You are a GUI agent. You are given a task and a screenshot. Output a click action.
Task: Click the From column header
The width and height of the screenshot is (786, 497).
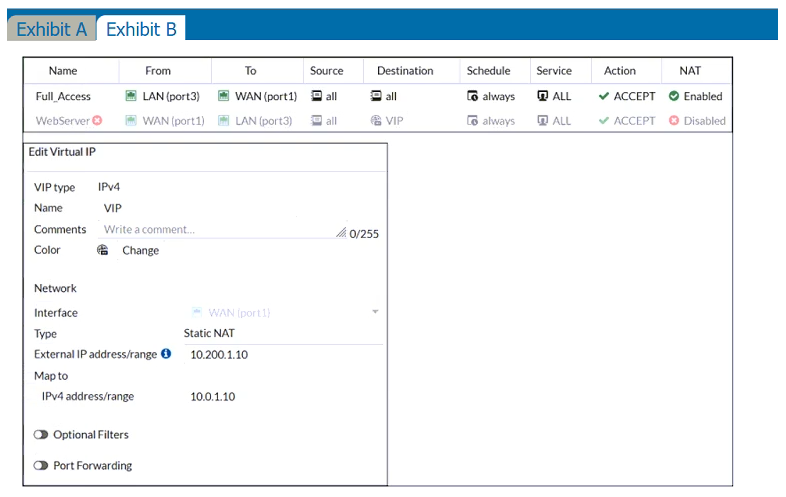158,71
